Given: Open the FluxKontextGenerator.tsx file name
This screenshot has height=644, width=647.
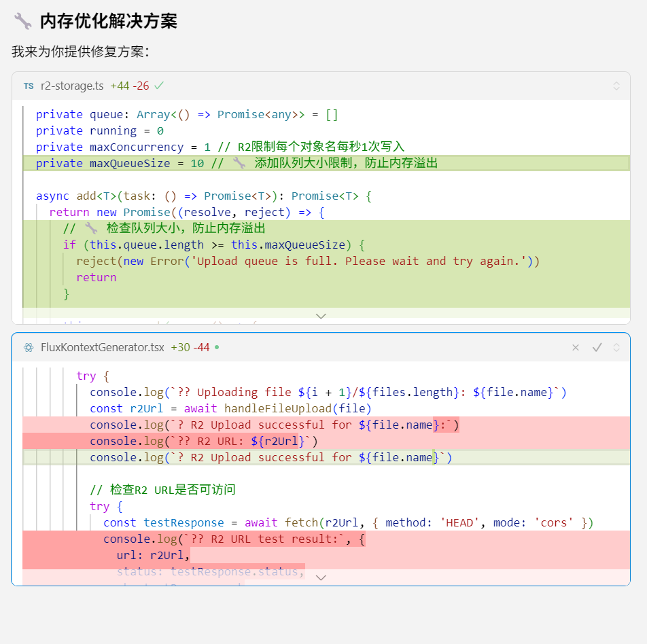Looking at the screenshot, I should pyautogui.click(x=103, y=347).
